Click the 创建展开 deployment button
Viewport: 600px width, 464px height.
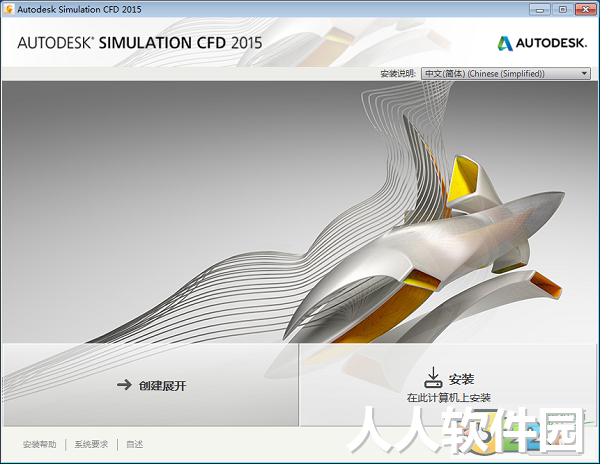[x=151, y=385]
